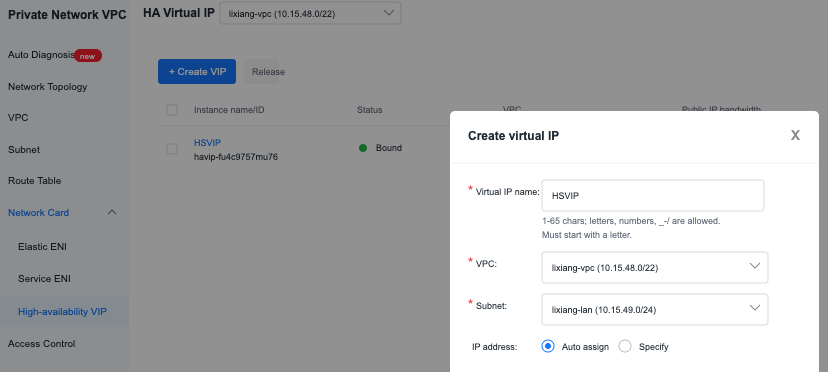Select Network Card in sidebar
Image resolution: width=828 pixels, height=372 pixels.
(38, 212)
